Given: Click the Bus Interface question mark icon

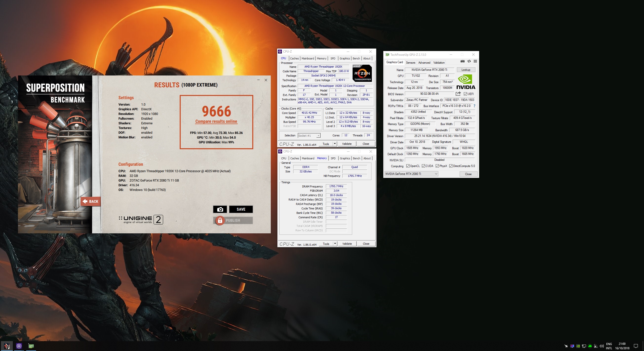Looking at the screenshot, I should pos(474,106).
